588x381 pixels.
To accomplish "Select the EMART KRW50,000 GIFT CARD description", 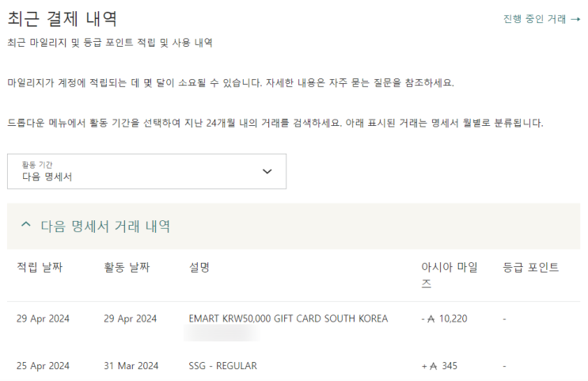I will tap(288, 319).
